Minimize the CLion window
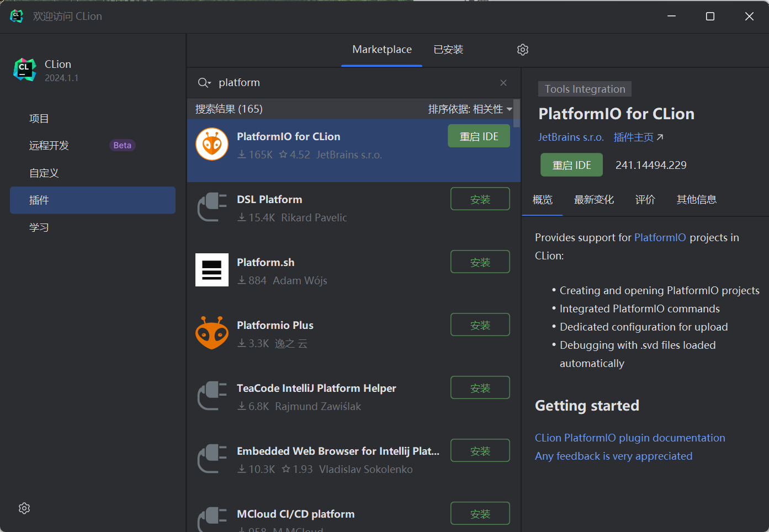This screenshot has width=769, height=532. point(671,17)
